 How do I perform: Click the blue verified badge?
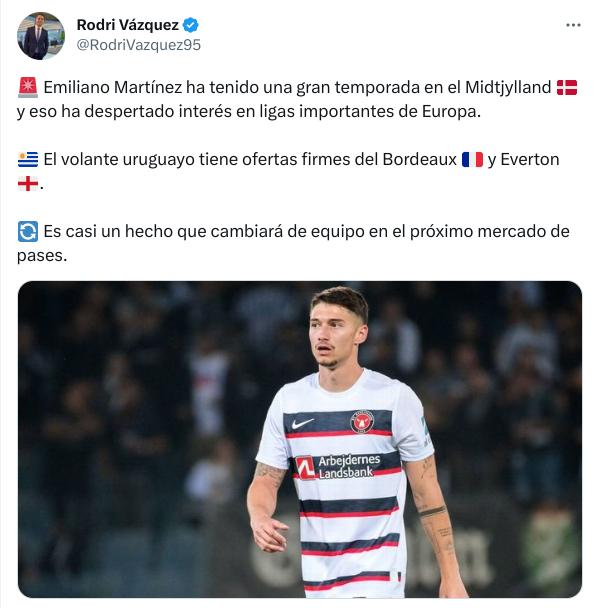[190, 25]
